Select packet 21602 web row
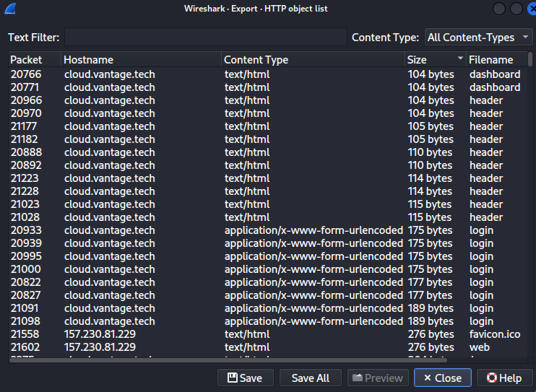Screen dimensions: 536x392 coord(268,347)
